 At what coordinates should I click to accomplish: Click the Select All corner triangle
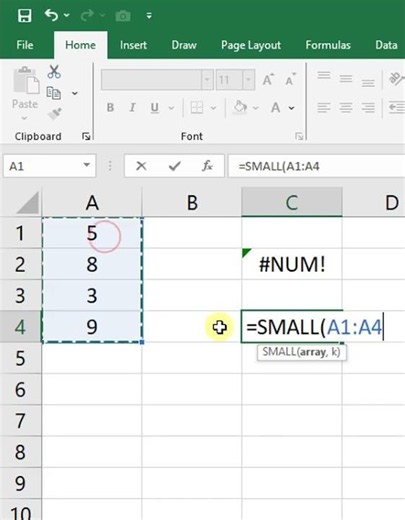[x=28, y=203]
